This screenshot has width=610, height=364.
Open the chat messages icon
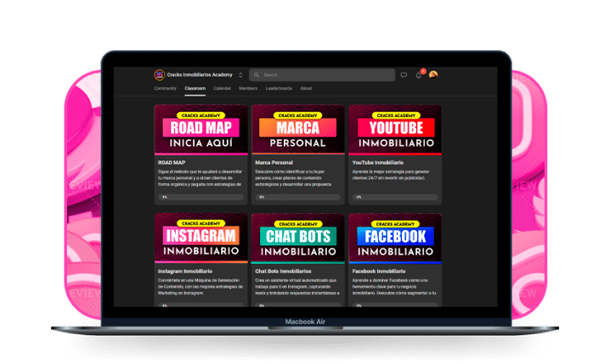(x=404, y=75)
